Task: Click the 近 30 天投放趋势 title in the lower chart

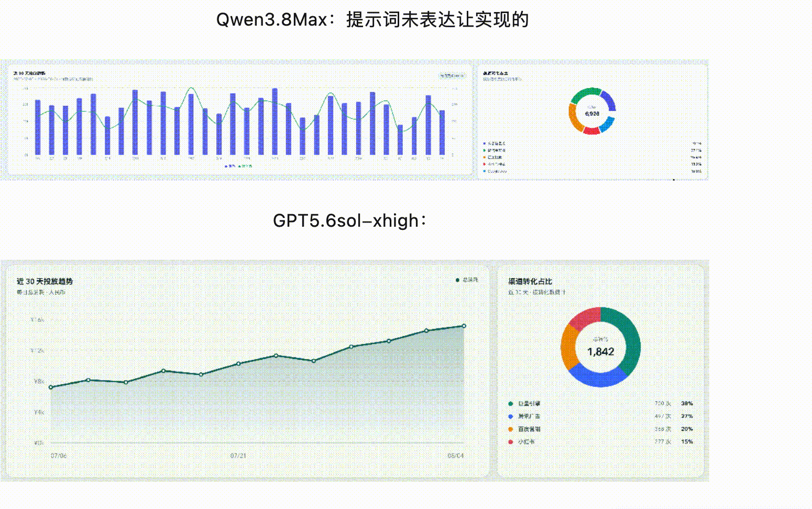Action: [45, 282]
